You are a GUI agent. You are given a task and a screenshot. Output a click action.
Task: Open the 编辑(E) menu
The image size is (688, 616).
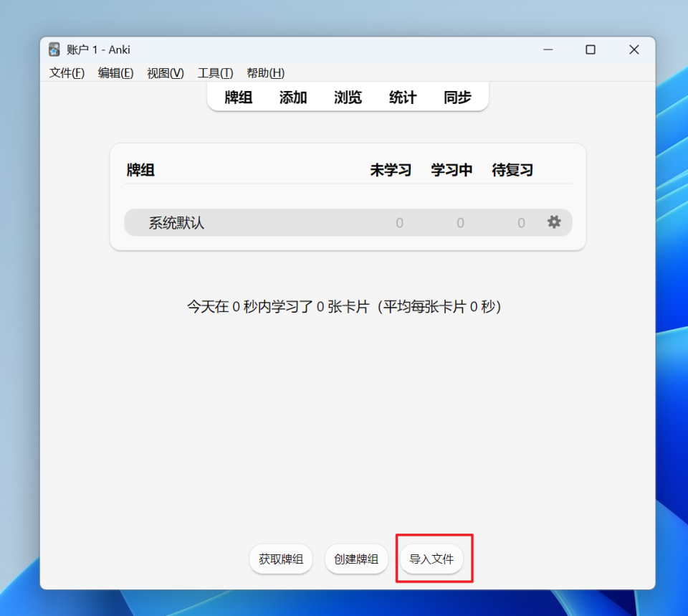[x=115, y=73]
